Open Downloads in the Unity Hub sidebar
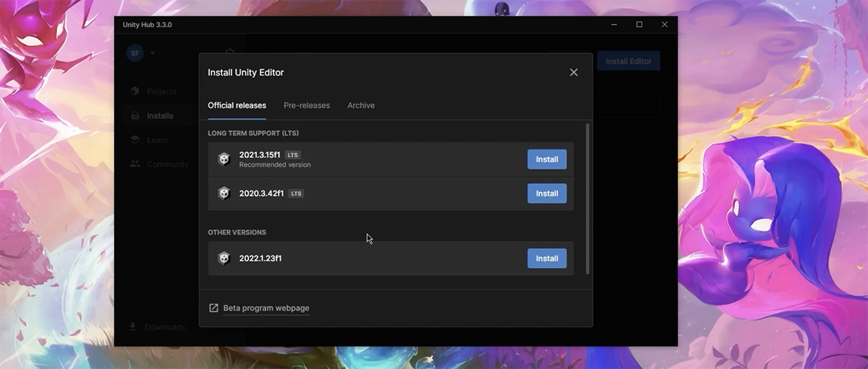Viewport: 868px width, 369px height. 165,327
